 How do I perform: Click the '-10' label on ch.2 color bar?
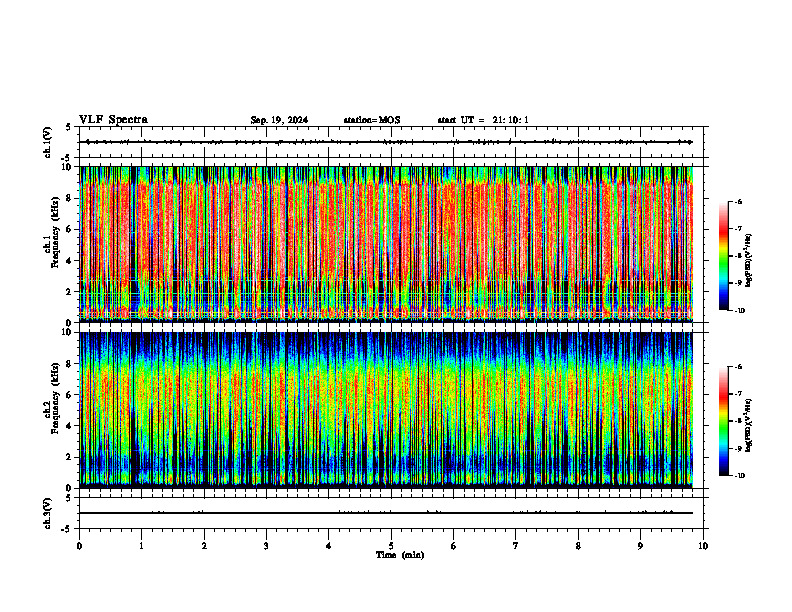click(x=738, y=476)
